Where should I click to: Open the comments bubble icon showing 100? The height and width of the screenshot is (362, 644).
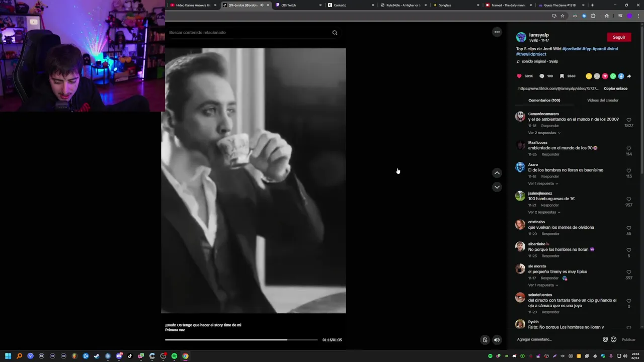point(542,76)
